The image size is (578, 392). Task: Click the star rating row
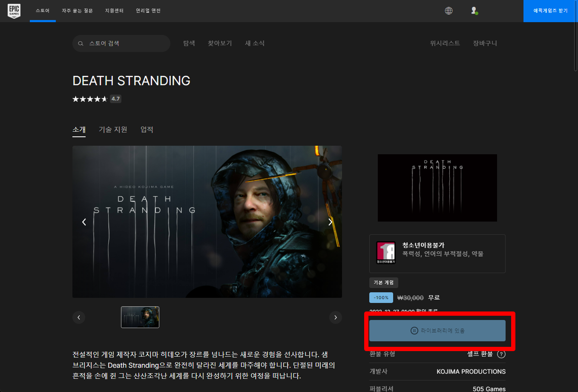point(90,99)
